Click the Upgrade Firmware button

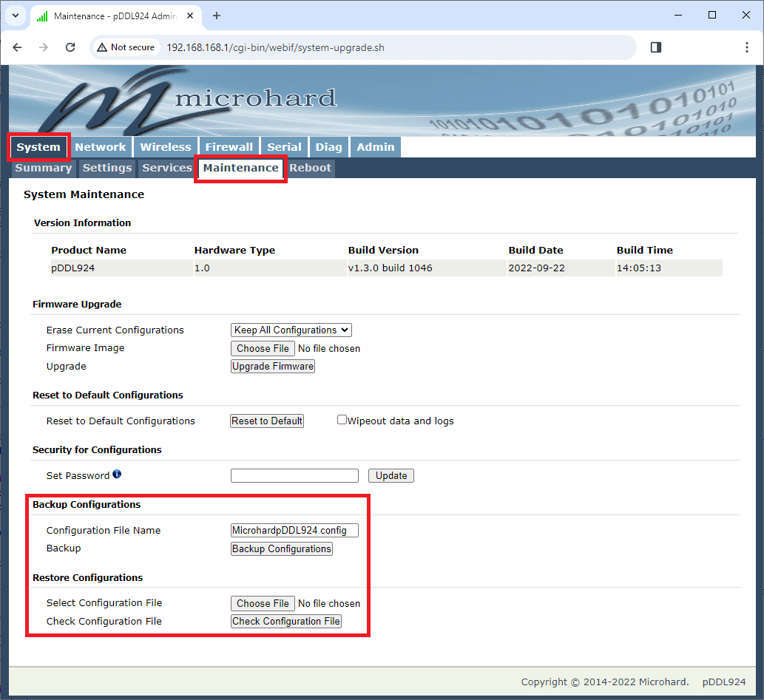click(273, 366)
